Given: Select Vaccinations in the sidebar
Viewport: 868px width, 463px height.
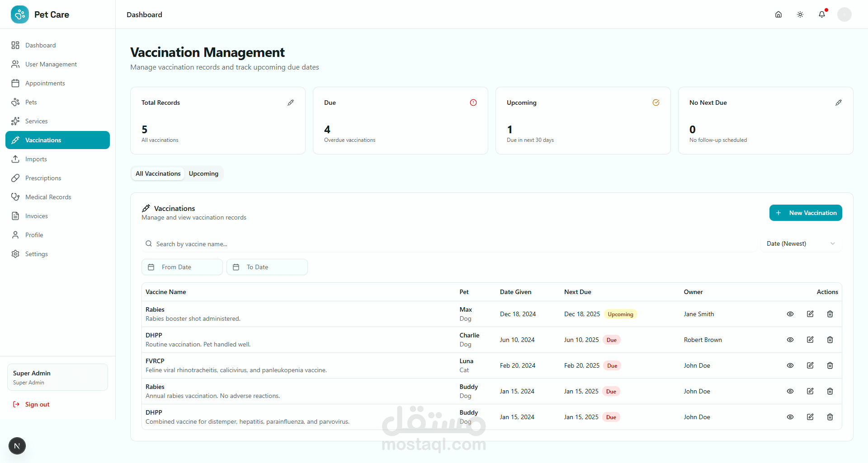Looking at the screenshot, I should click(x=57, y=140).
